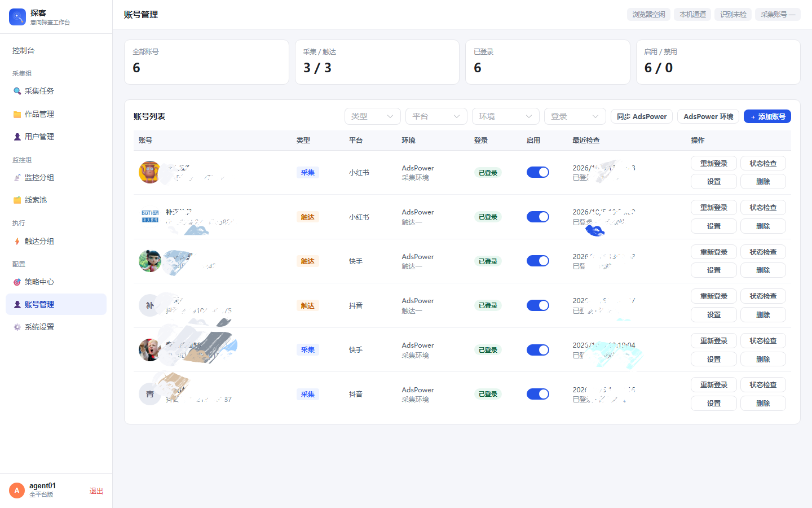The height and width of the screenshot is (508, 812).
Task: Click the avatar of the first 小红书 采集 account
Action: pyautogui.click(x=150, y=172)
